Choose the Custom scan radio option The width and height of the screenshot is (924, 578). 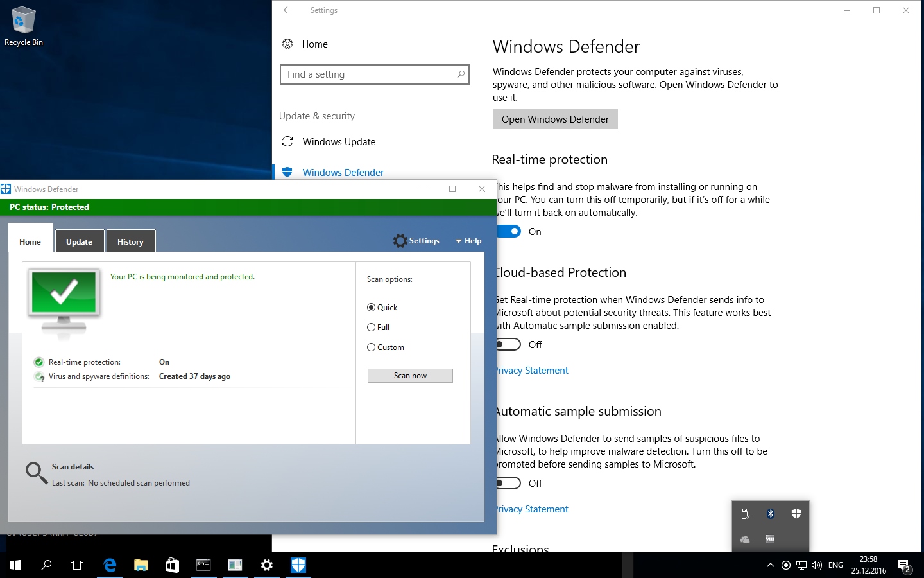coord(371,347)
